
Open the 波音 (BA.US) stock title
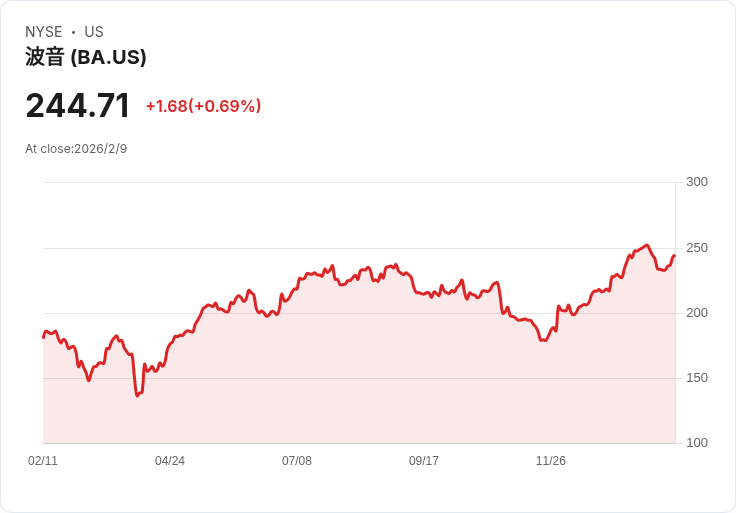point(86,57)
